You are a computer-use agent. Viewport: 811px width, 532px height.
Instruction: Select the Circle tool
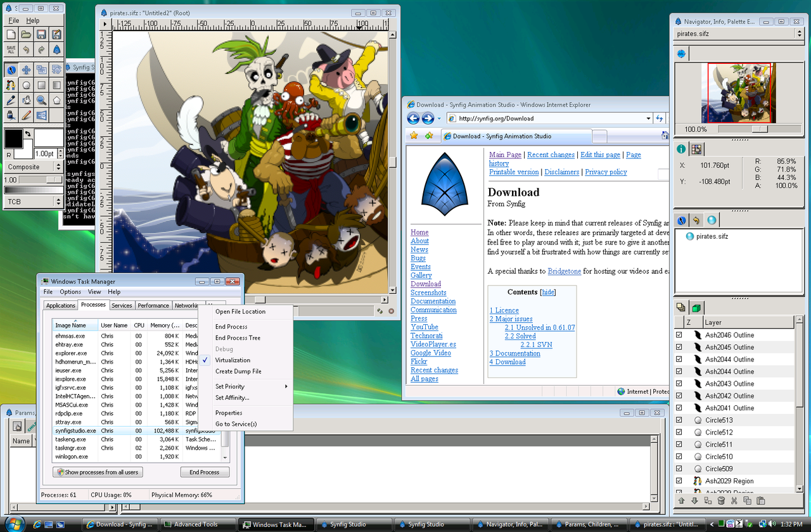(26, 85)
